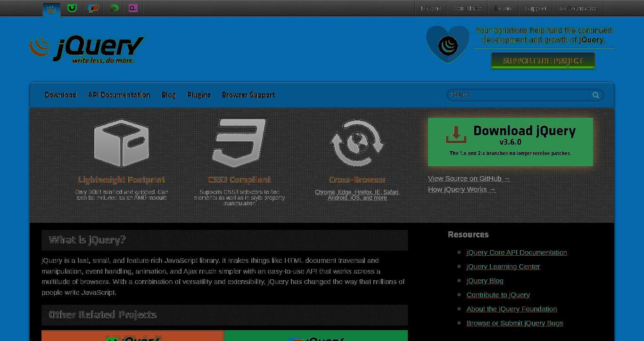The width and height of the screenshot is (644, 341).
Task: Click the Chrome, Edge, Firefox browser list link
Action: (x=357, y=195)
